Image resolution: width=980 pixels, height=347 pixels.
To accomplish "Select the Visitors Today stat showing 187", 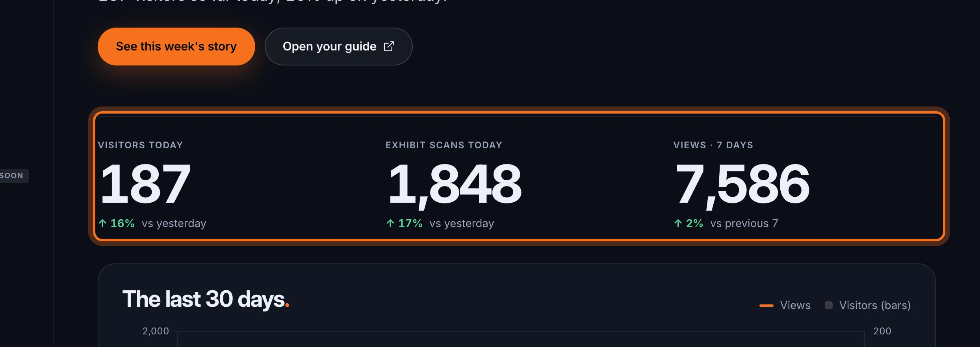I will coord(145,184).
